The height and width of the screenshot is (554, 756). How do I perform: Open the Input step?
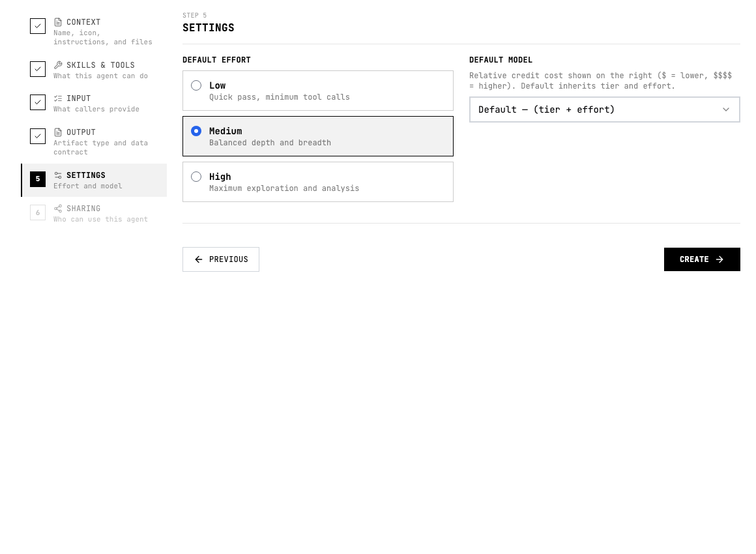94,103
